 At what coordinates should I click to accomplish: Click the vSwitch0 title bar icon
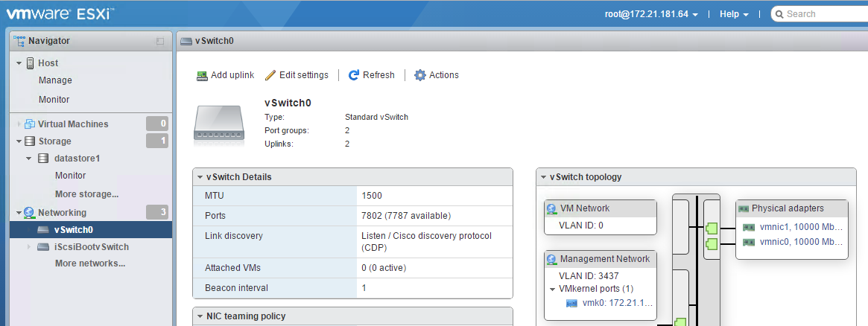point(186,41)
